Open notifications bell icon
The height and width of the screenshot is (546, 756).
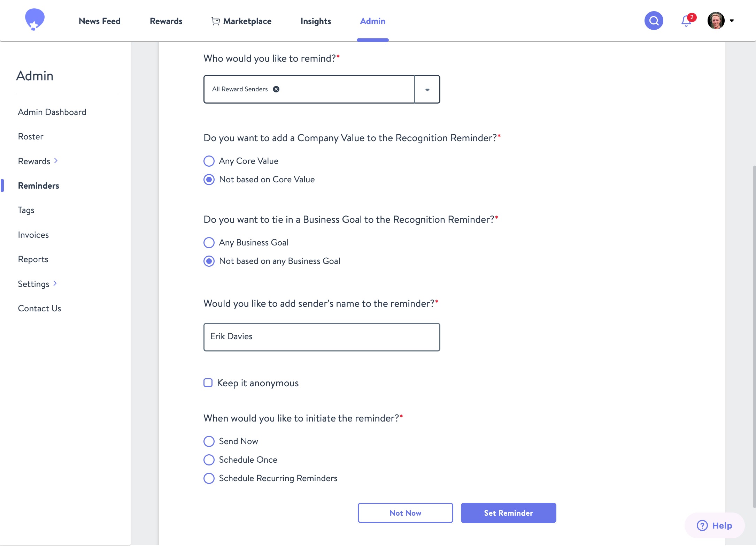pos(686,21)
